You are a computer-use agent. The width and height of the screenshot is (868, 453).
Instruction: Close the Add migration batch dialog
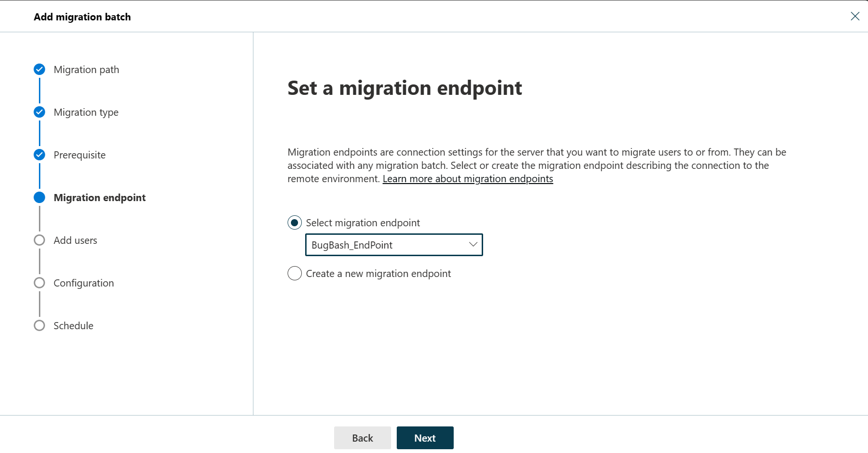(855, 16)
